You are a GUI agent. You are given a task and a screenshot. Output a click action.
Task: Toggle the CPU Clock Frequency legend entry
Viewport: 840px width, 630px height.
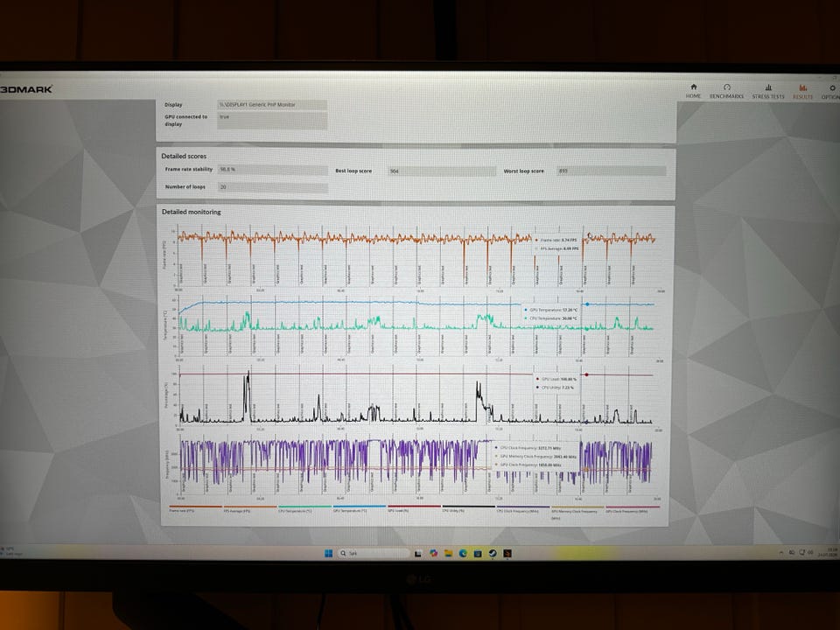(x=523, y=509)
